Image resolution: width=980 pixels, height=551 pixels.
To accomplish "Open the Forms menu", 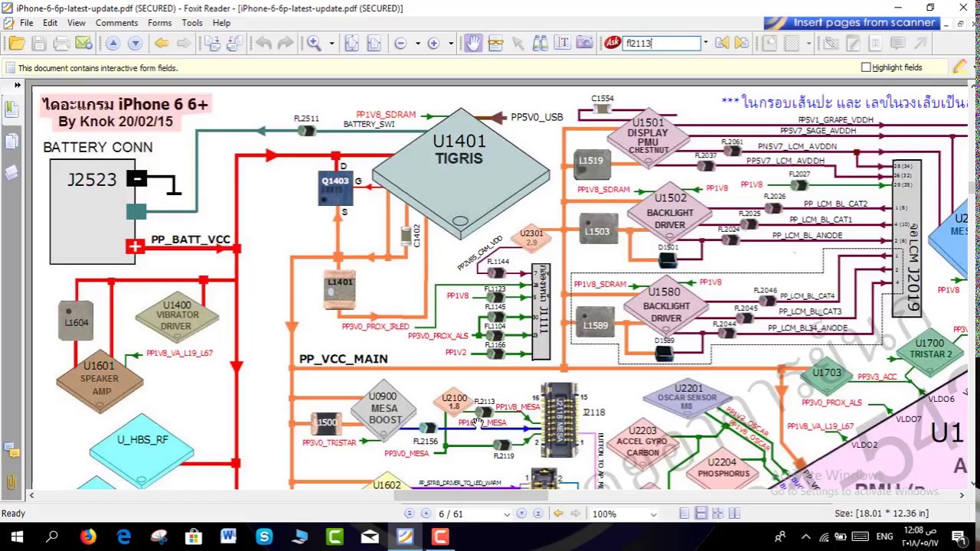I will click(159, 23).
